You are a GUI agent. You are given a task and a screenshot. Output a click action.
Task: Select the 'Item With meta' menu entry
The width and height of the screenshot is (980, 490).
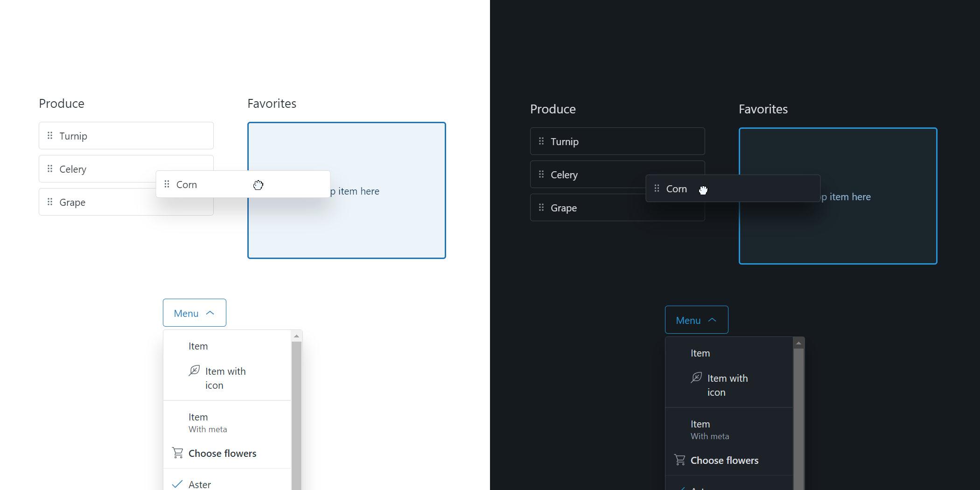(207, 421)
